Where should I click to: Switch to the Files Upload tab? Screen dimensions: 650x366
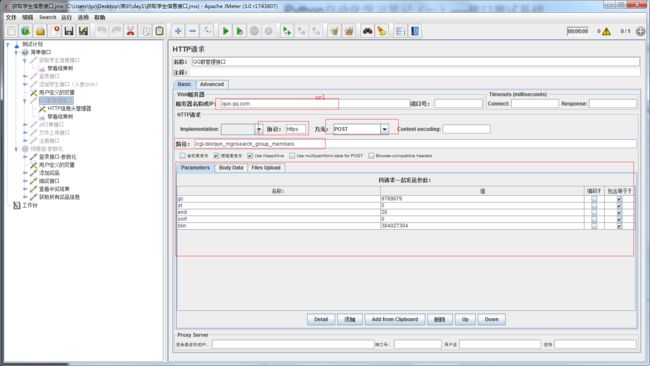tap(266, 168)
